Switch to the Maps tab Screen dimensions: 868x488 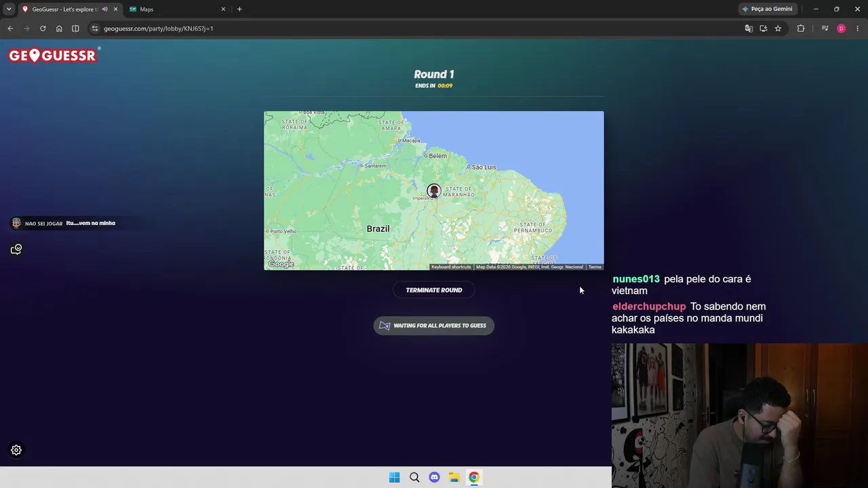click(178, 9)
